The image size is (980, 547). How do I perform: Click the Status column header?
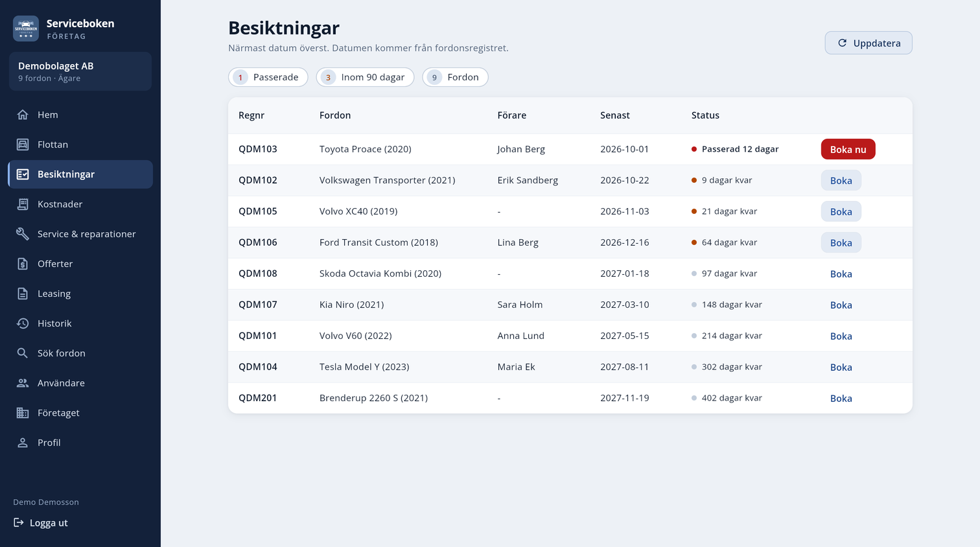pos(705,115)
